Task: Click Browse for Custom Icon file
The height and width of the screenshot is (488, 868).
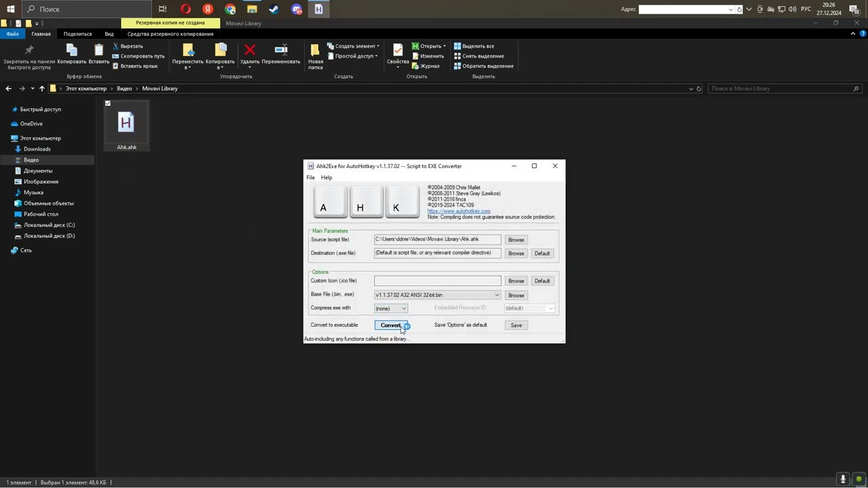Action: 516,281
